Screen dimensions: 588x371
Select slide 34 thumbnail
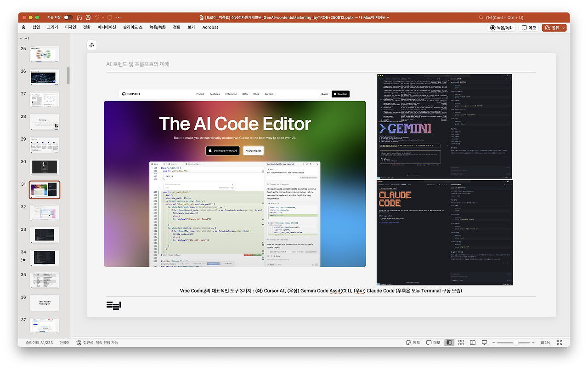click(x=45, y=257)
